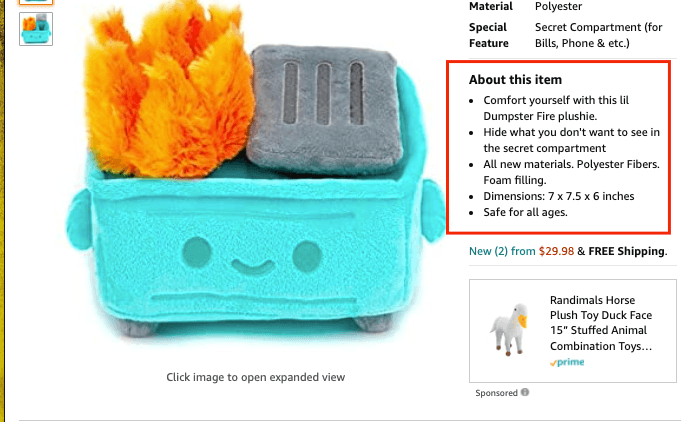Open the Randimals Horse product image
Image resolution: width=697 pixels, height=422 pixels.
coord(509,330)
